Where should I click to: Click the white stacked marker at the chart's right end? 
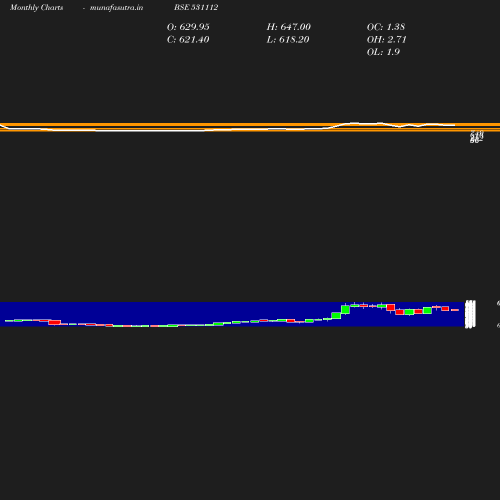[470, 314]
